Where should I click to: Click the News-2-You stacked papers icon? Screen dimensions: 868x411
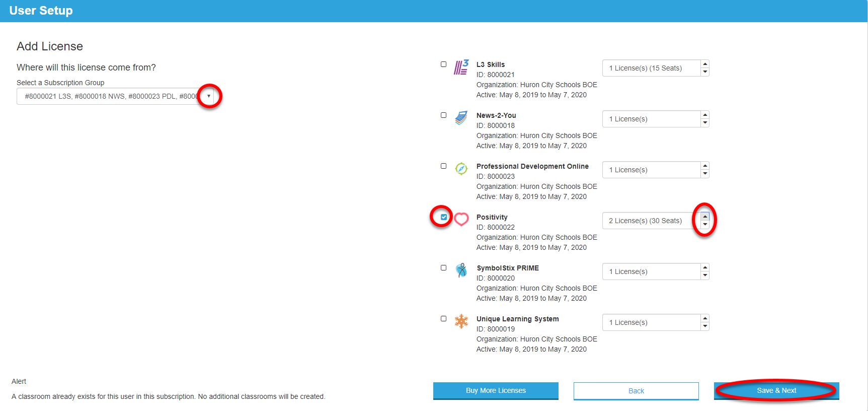pos(461,118)
